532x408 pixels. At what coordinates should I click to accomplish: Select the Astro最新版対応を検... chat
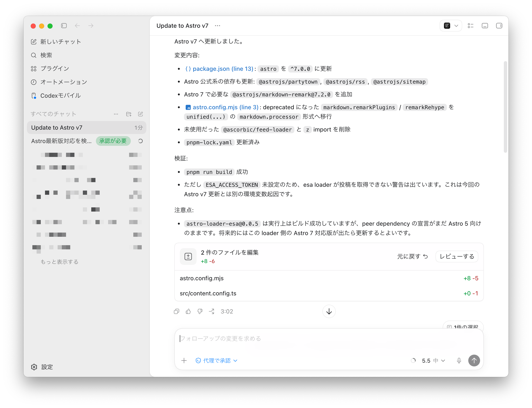[61, 141]
